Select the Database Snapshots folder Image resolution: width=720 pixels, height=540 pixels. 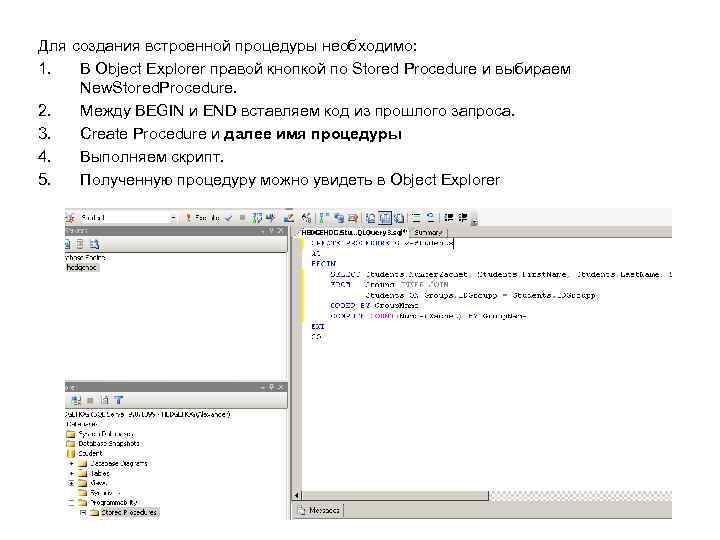pos(103,444)
